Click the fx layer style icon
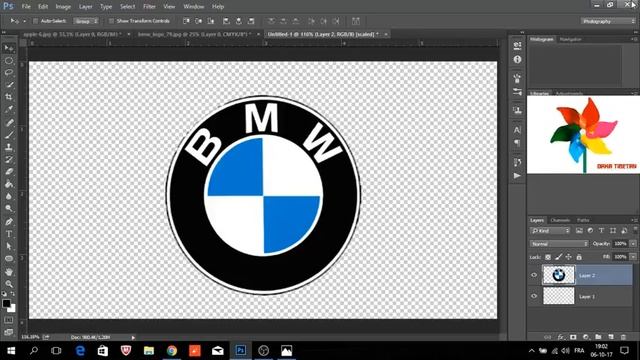This screenshot has width=640, height=360. [x=561, y=337]
